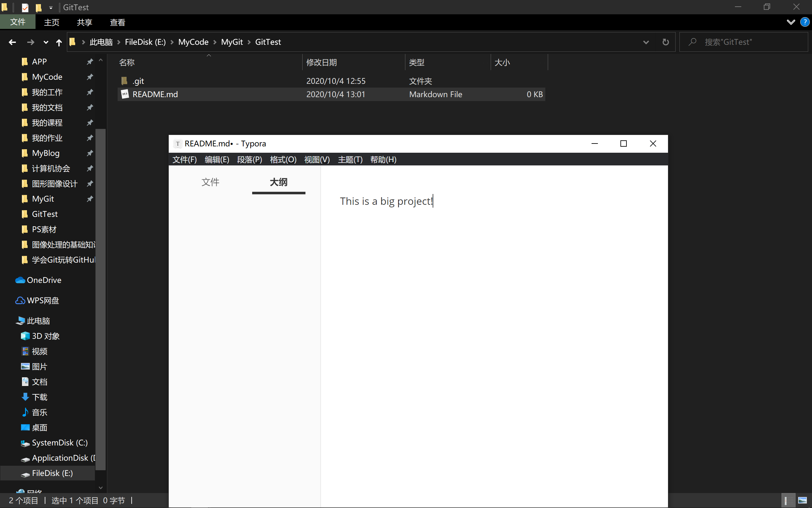Open the 查看 ribbon tab

click(x=118, y=22)
